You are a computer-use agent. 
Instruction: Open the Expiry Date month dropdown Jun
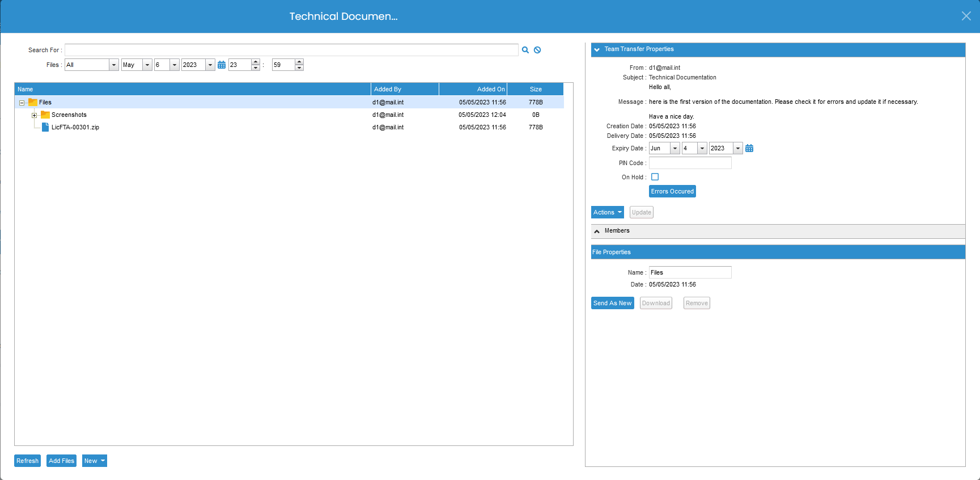coord(675,148)
